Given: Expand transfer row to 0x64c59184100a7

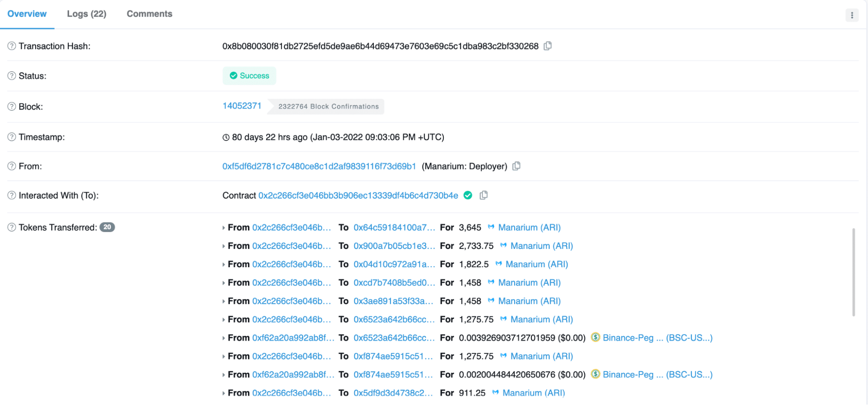Looking at the screenshot, I should (224, 228).
